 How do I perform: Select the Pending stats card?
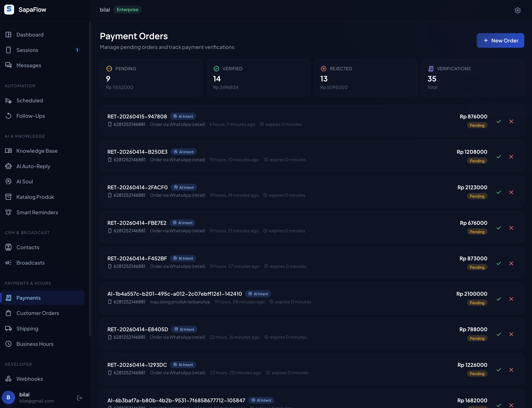coord(151,78)
